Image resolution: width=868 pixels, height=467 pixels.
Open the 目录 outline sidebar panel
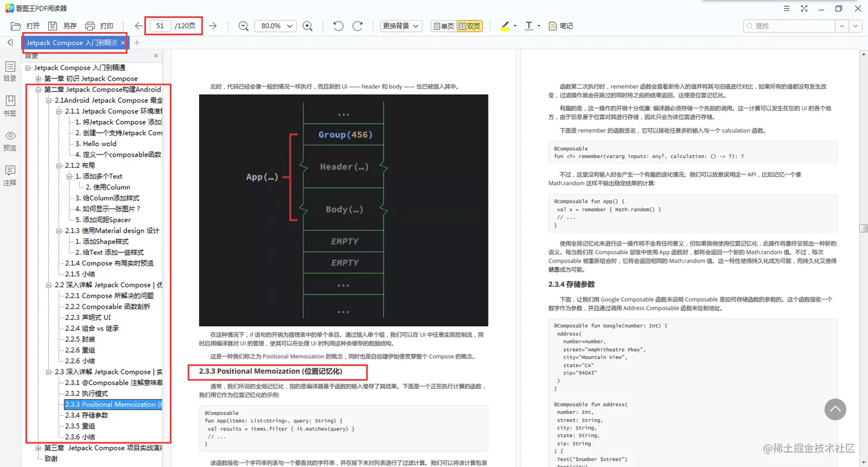[10, 71]
